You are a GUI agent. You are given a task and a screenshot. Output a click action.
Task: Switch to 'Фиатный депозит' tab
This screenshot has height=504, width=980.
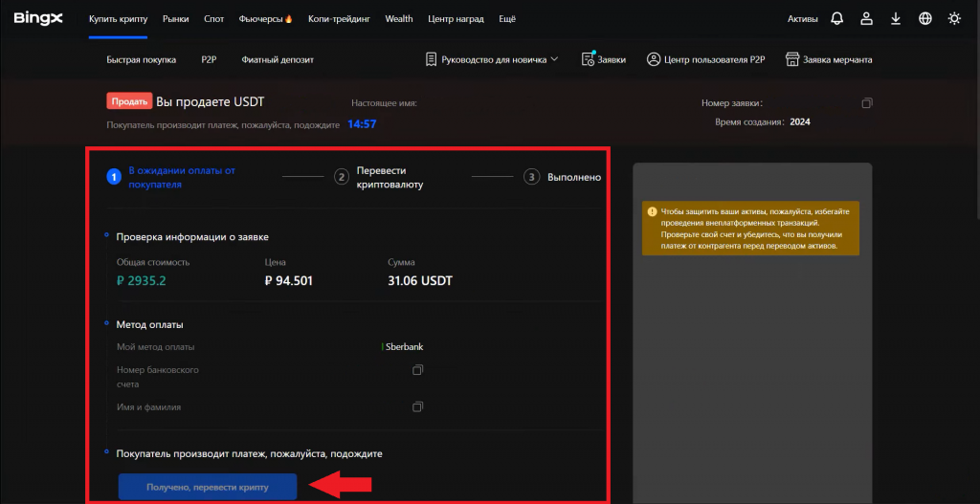coord(278,59)
